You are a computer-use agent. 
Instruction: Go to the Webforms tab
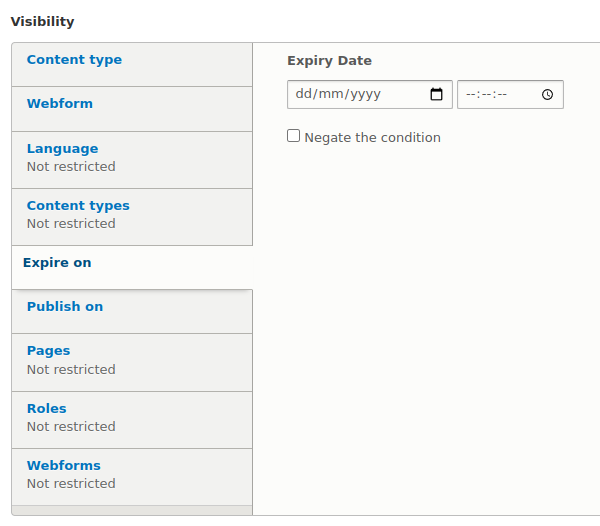63,465
